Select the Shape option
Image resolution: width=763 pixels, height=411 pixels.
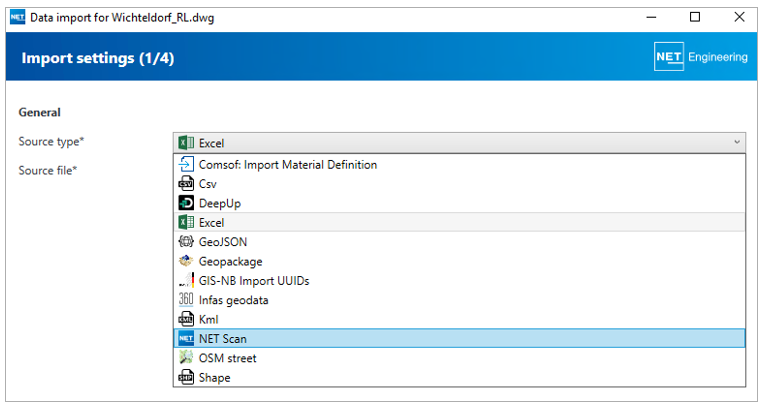click(459, 377)
